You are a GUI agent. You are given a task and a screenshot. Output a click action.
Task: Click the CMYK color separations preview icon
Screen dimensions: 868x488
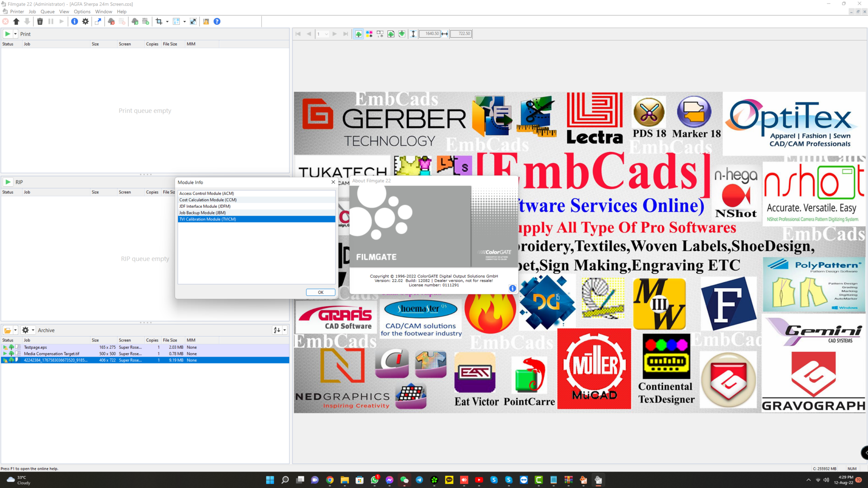[x=369, y=34]
